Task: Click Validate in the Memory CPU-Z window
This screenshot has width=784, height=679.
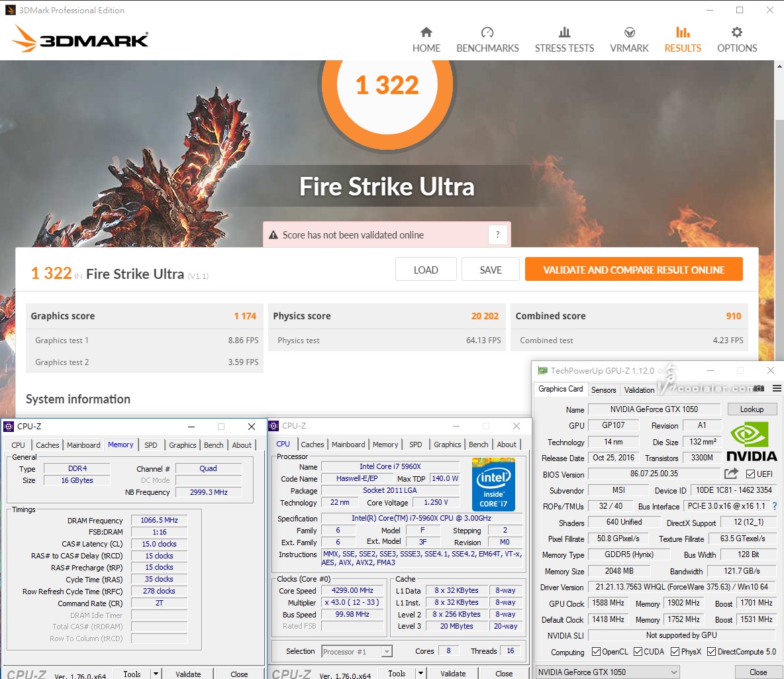Action: tap(188, 674)
